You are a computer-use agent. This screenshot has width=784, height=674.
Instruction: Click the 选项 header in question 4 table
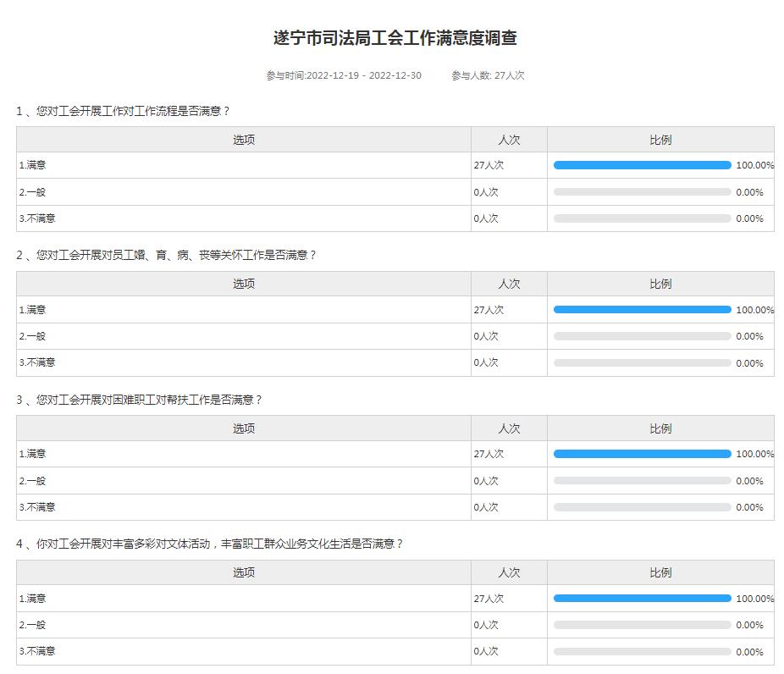click(244, 572)
